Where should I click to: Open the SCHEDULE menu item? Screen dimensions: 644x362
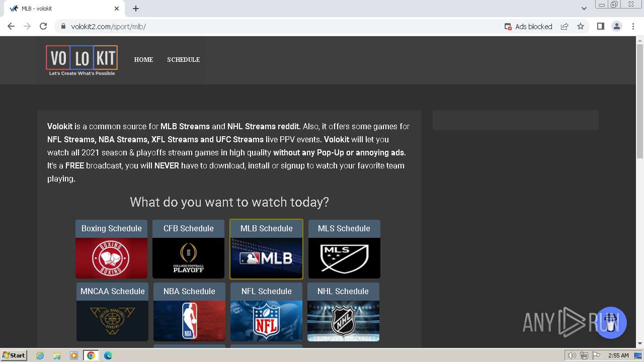click(x=184, y=59)
